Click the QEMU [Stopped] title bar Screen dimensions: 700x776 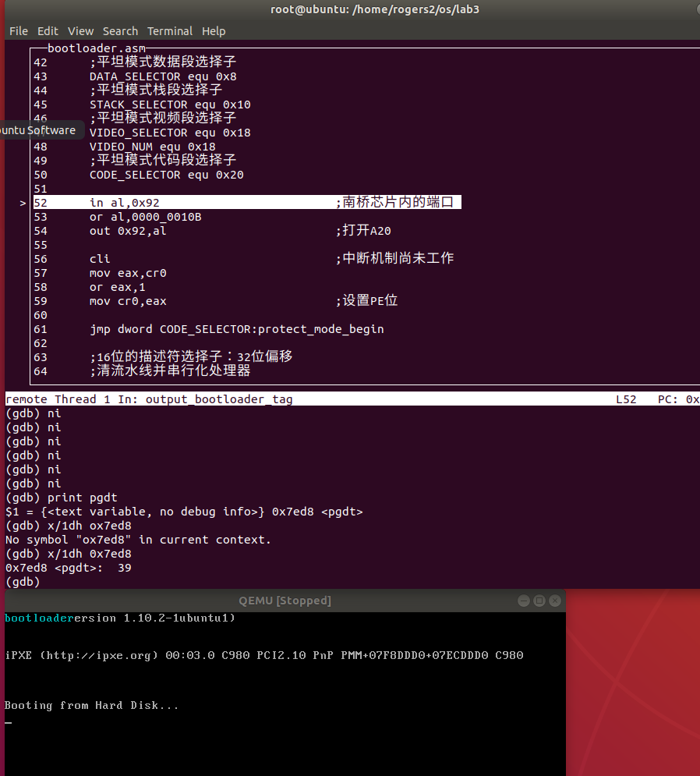pos(285,601)
